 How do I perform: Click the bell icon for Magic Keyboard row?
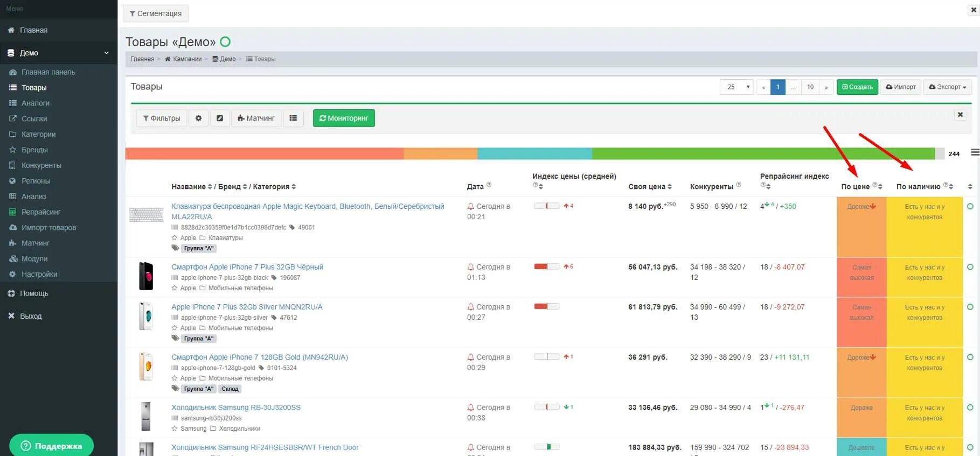[470, 206]
